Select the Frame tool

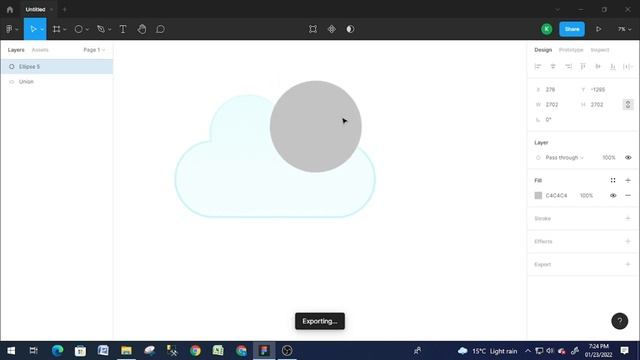(x=57, y=29)
